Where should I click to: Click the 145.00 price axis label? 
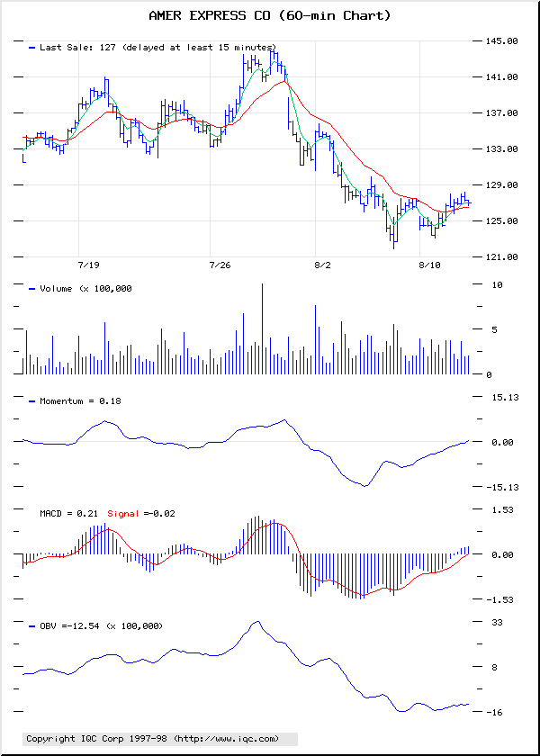pos(501,41)
